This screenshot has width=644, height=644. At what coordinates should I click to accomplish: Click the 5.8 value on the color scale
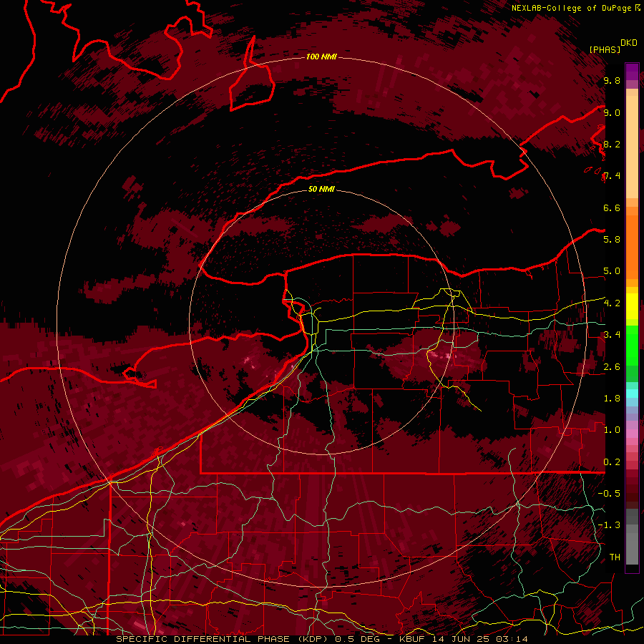click(612, 240)
